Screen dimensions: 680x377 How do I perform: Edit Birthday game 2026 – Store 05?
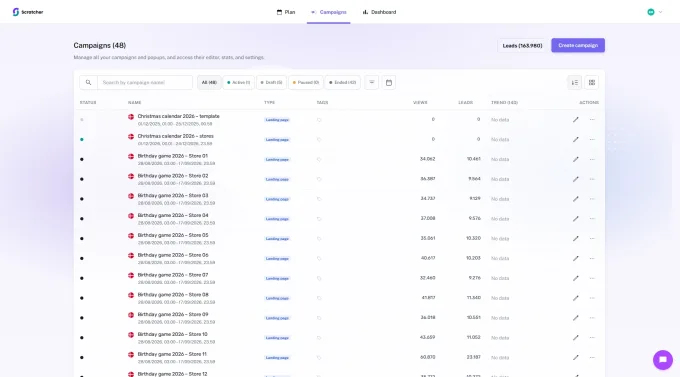point(575,239)
